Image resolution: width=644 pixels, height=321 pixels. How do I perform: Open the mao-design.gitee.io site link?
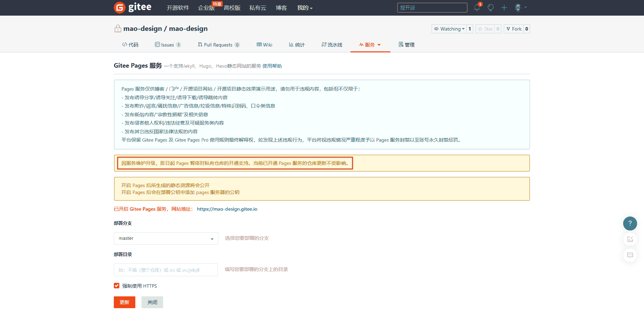(227, 209)
